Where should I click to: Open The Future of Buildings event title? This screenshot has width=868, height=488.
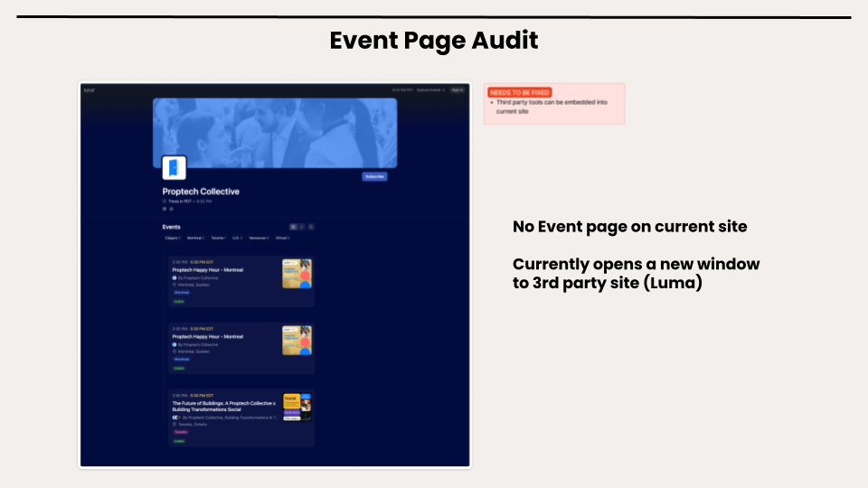pos(223,406)
